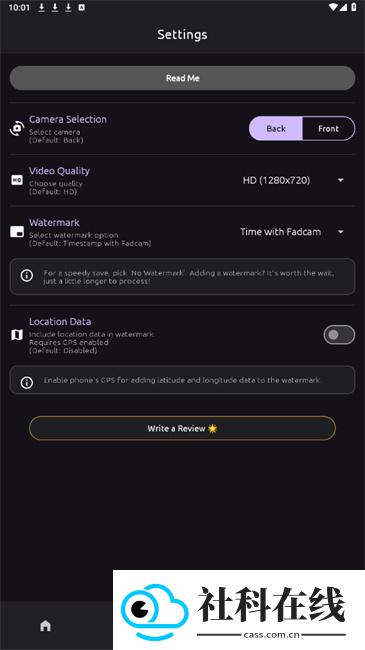Tap the first download notification icon in the status bar
The height and width of the screenshot is (650, 365).
(x=41, y=7)
